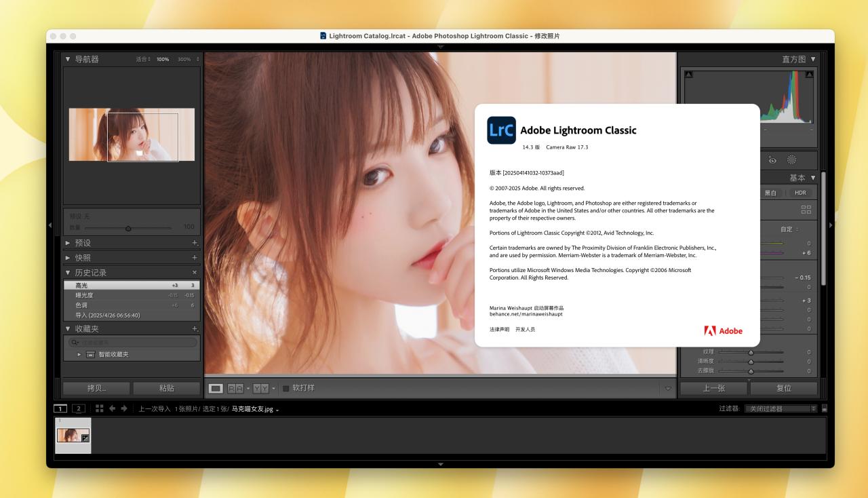The width and height of the screenshot is (868, 498).
Task: Open the profile browser grid icon
Action: click(806, 210)
